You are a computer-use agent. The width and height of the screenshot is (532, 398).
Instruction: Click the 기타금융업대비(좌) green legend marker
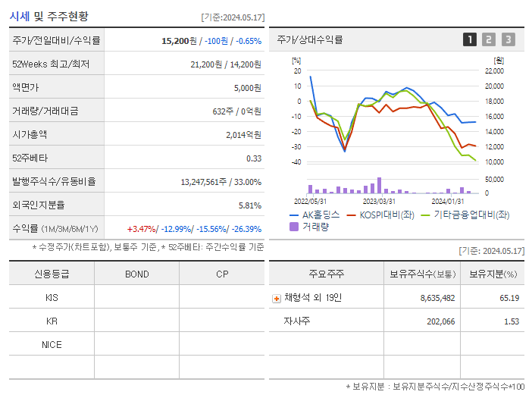click(425, 215)
